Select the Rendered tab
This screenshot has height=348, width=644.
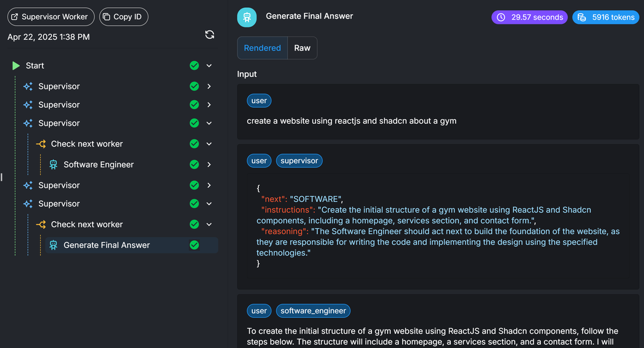(x=262, y=48)
